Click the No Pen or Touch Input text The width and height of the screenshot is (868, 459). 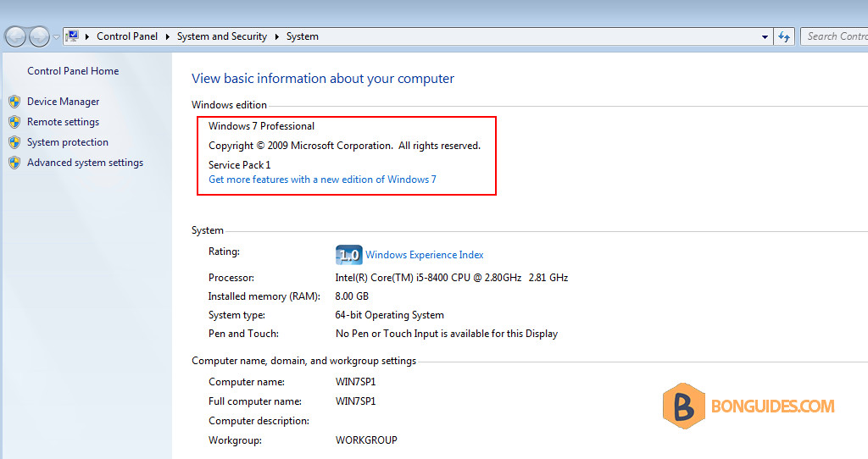(446, 334)
